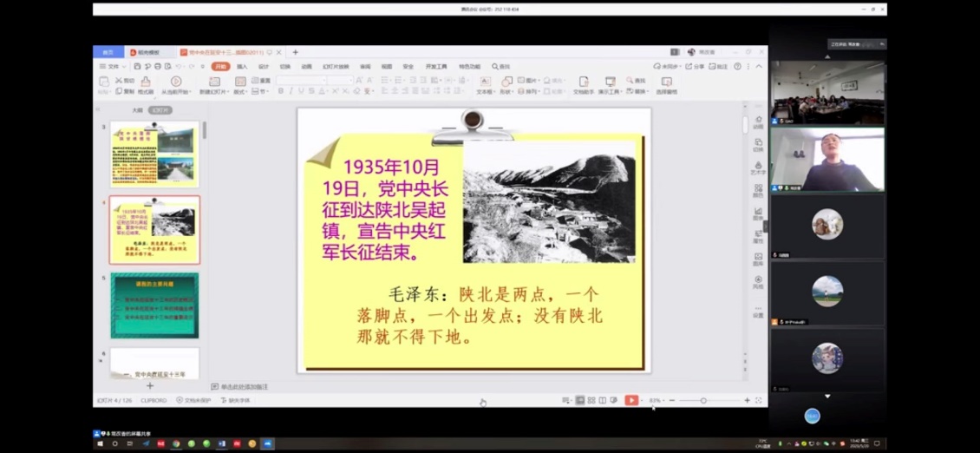Start slideshow with the red play button
This screenshot has height=453, width=980.
click(x=631, y=400)
